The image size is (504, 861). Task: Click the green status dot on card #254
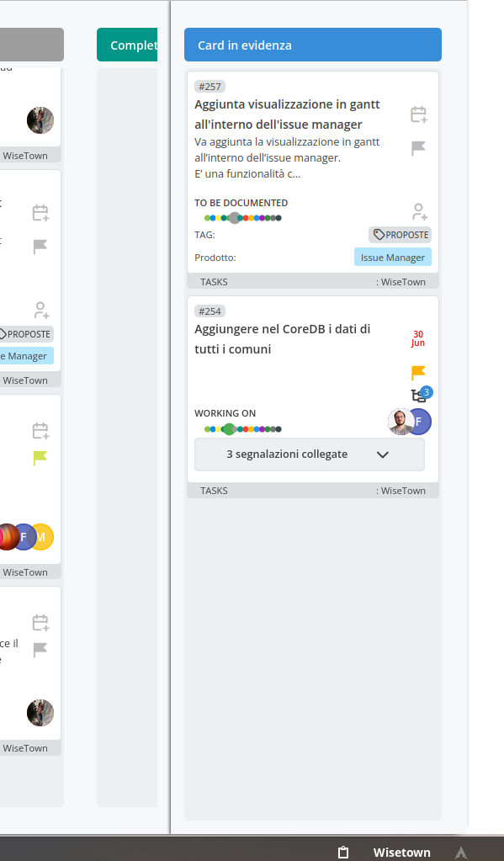229,429
